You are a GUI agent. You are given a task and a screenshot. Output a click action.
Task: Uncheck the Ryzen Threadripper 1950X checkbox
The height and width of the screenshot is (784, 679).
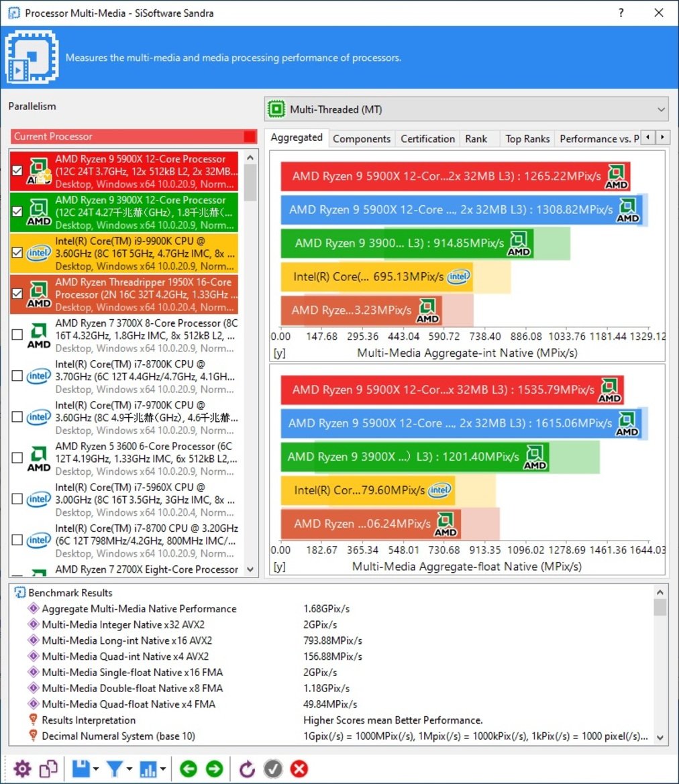[x=17, y=294]
